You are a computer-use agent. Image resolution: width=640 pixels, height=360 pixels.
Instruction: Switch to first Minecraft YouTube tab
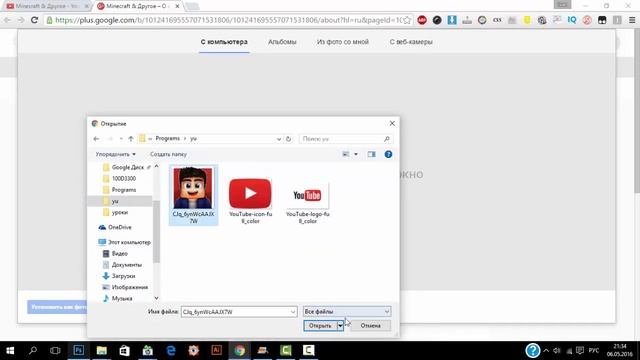(47, 6)
